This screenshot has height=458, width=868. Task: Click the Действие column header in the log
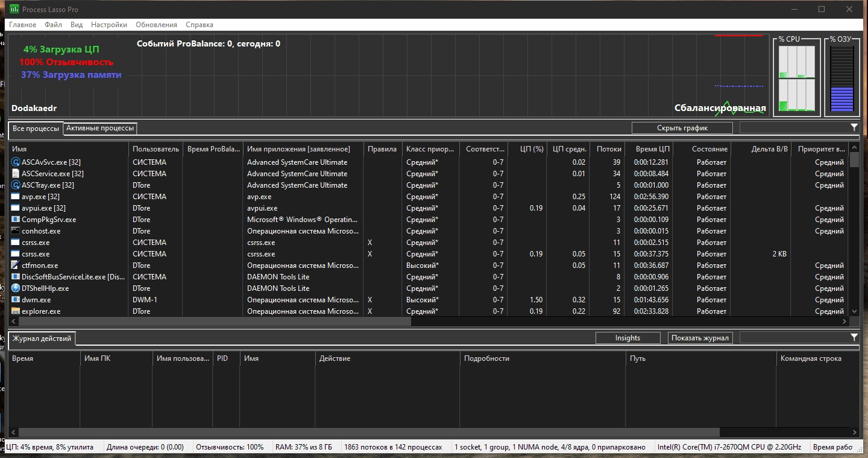[x=388, y=358]
